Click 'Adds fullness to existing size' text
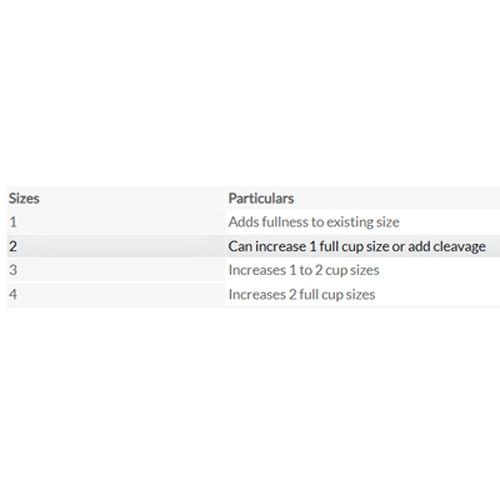 (314, 222)
